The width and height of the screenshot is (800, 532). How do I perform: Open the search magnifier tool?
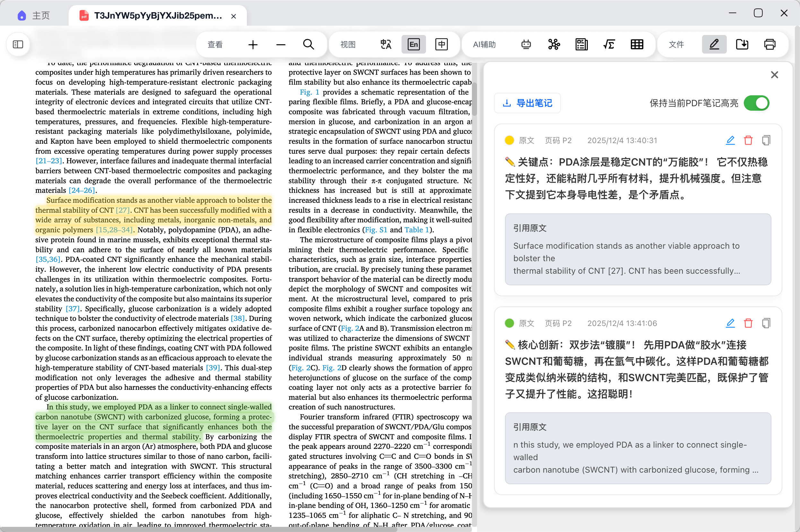tap(308, 45)
